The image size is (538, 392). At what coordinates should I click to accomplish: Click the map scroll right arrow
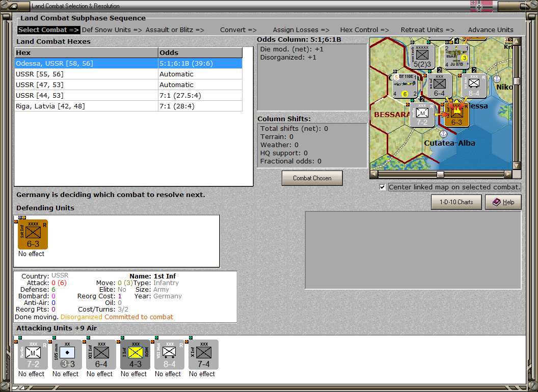(x=508, y=174)
